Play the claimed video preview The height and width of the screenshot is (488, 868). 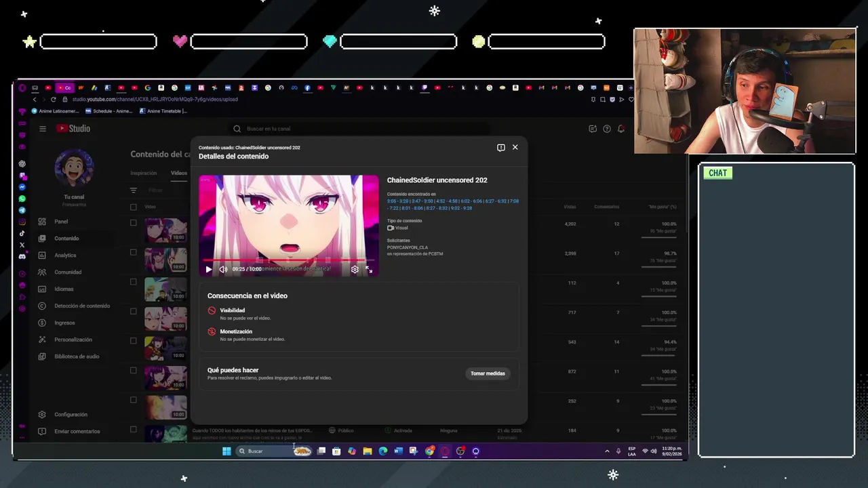click(x=208, y=269)
